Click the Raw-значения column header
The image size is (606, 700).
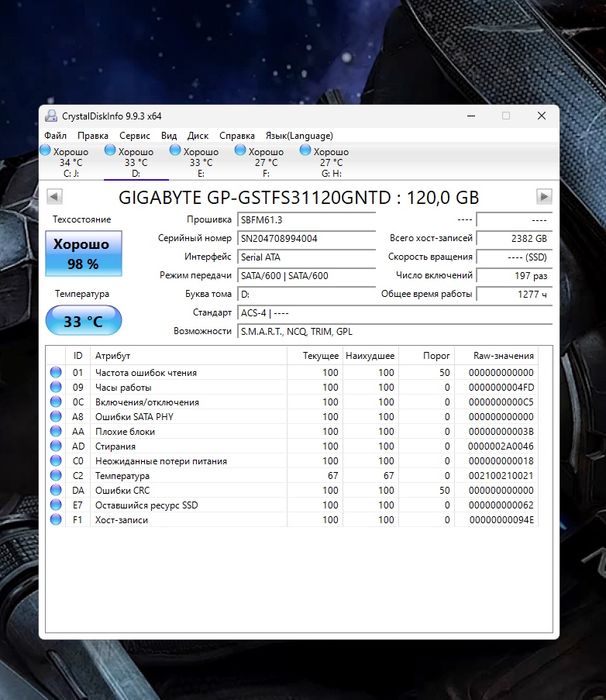tap(497, 356)
